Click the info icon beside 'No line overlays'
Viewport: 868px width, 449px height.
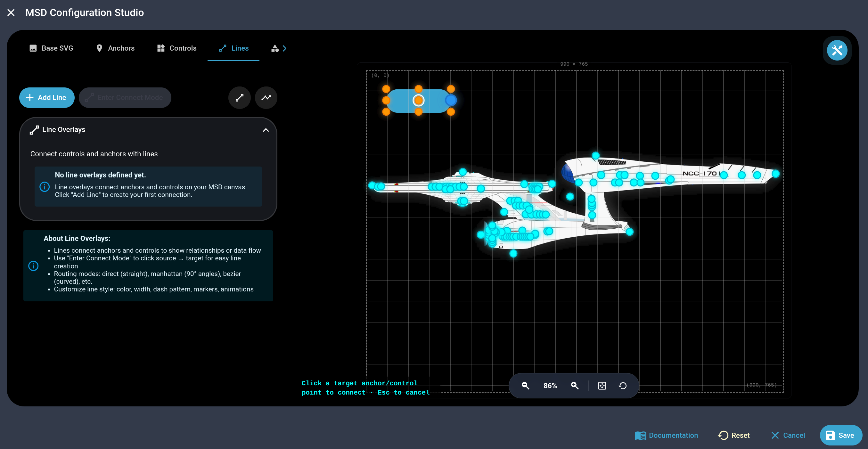point(45,187)
